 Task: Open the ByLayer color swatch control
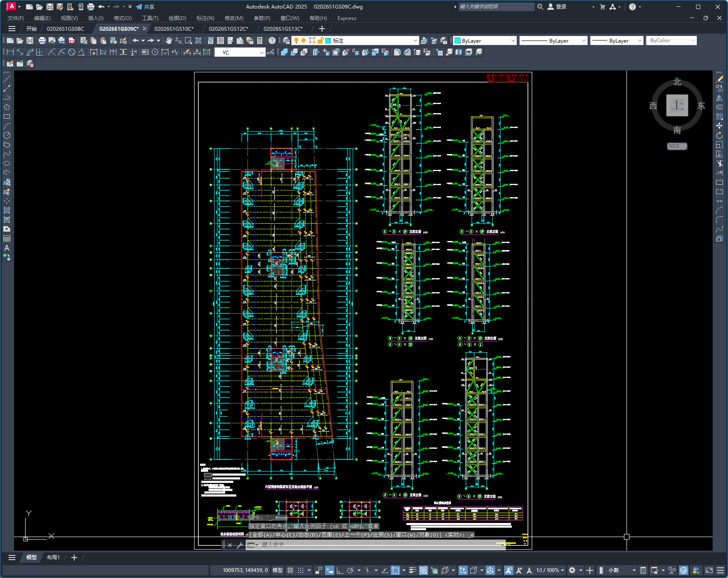click(x=485, y=41)
